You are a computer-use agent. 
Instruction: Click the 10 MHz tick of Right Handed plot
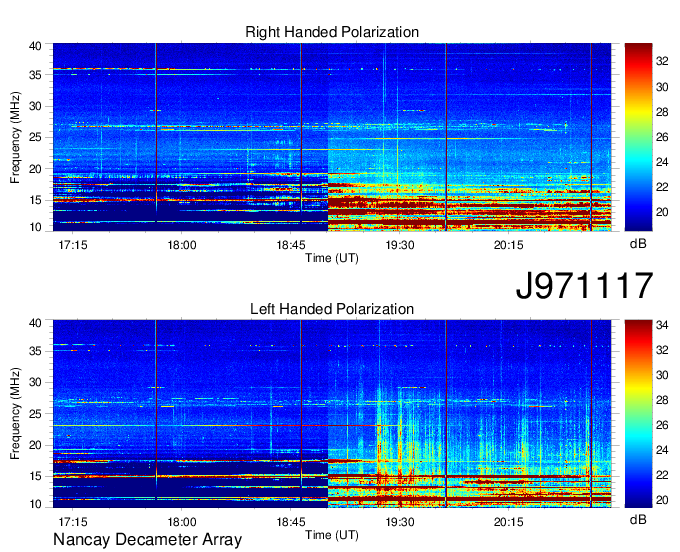(x=35, y=227)
